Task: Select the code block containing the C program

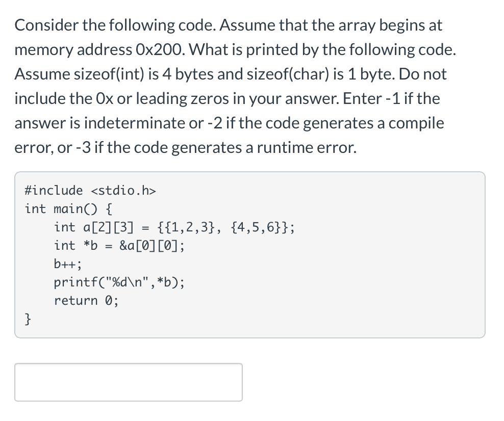Action: click(x=249, y=253)
